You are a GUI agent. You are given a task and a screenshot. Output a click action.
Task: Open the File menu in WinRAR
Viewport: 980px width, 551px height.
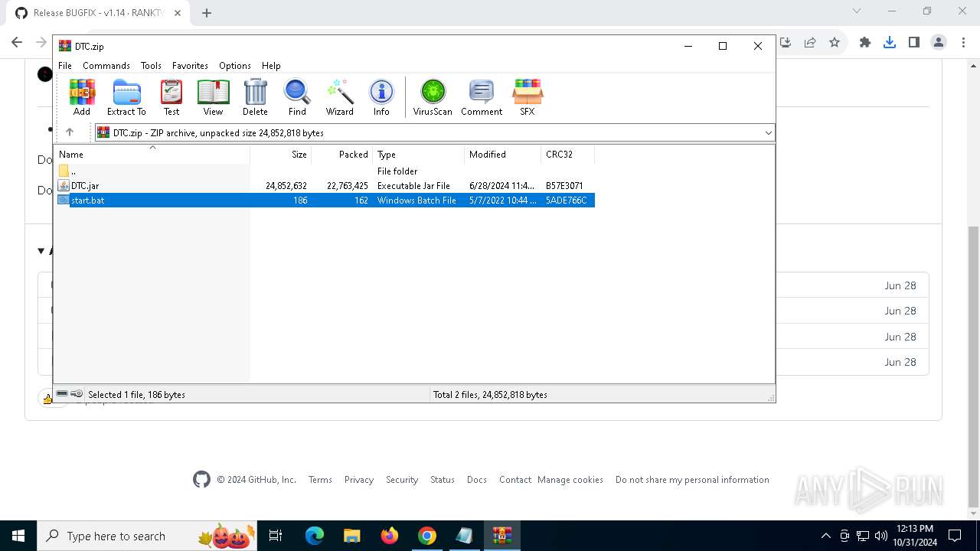coord(65,66)
